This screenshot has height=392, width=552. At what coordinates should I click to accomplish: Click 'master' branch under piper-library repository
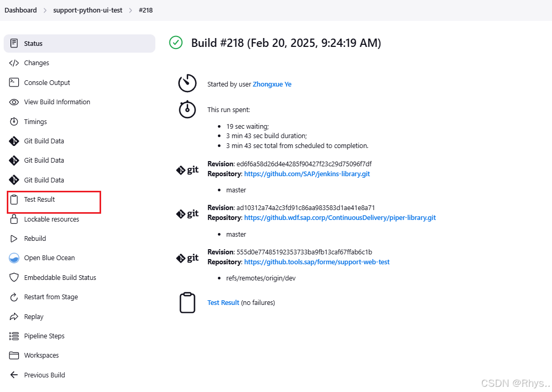tap(236, 235)
